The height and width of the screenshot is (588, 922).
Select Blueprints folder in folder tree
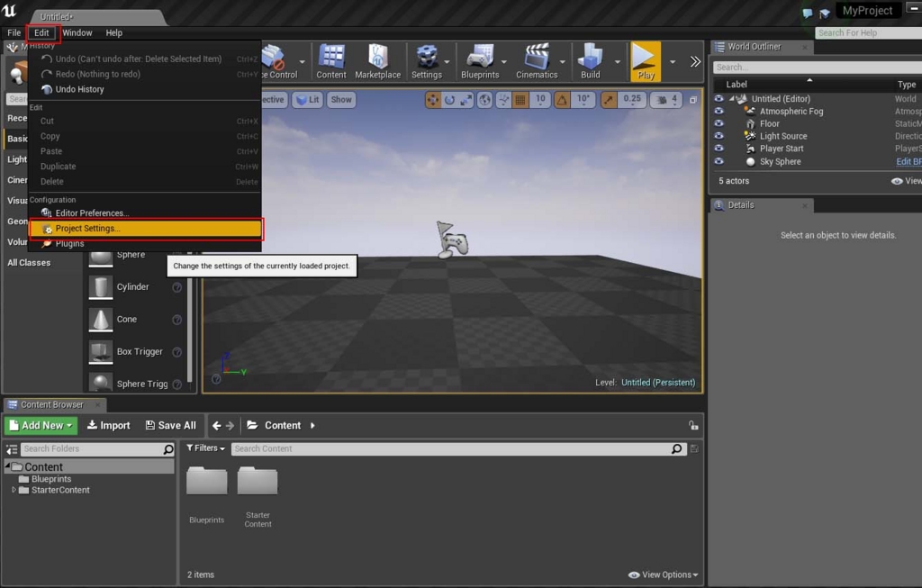(x=51, y=479)
